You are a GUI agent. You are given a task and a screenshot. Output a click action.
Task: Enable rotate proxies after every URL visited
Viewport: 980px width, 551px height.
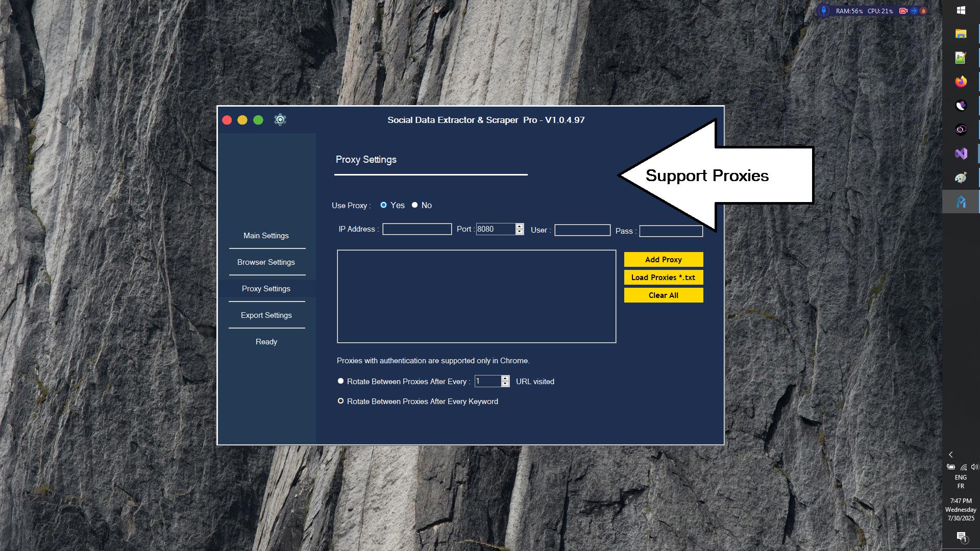(x=341, y=381)
